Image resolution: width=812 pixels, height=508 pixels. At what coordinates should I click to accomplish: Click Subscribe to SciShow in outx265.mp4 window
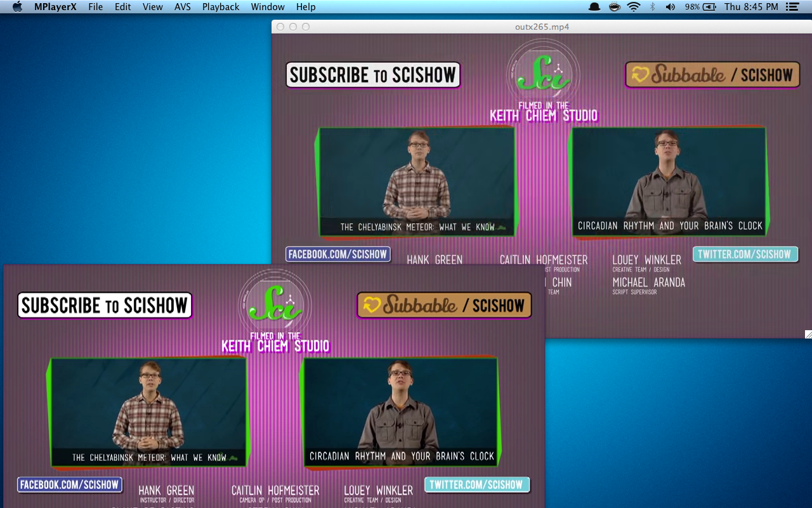click(x=373, y=75)
